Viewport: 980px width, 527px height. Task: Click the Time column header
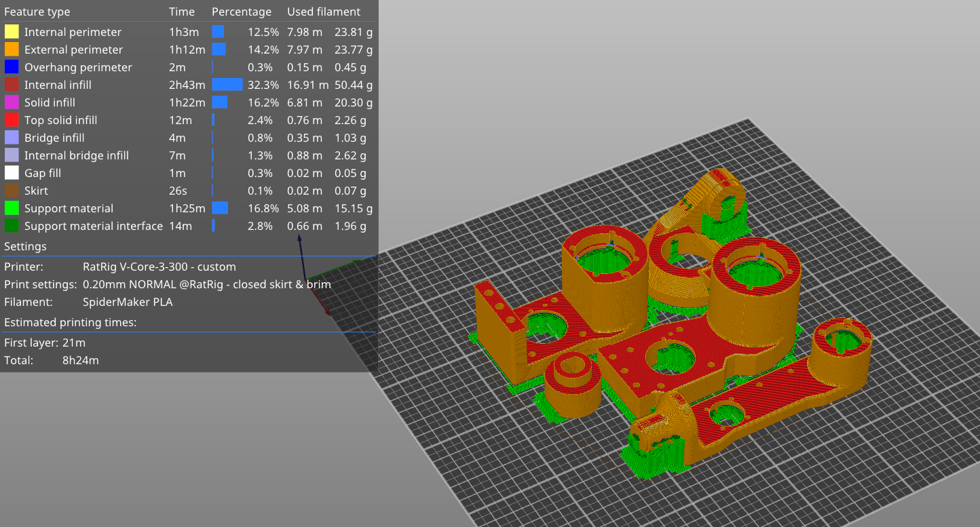pos(182,12)
